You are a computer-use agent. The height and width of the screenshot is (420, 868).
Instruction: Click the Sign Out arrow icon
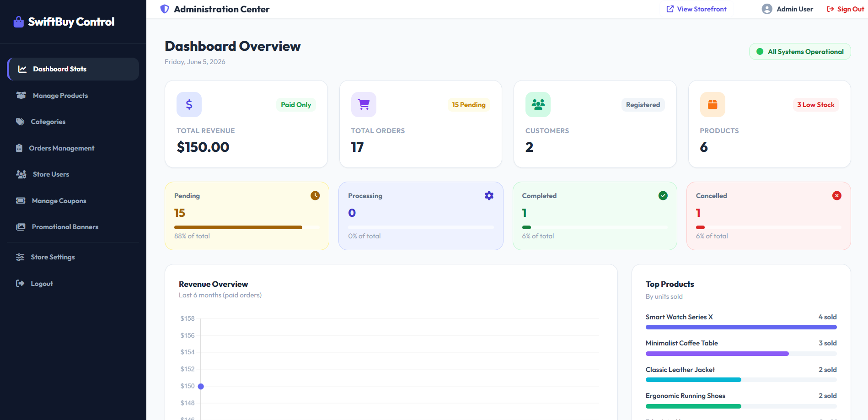click(830, 9)
